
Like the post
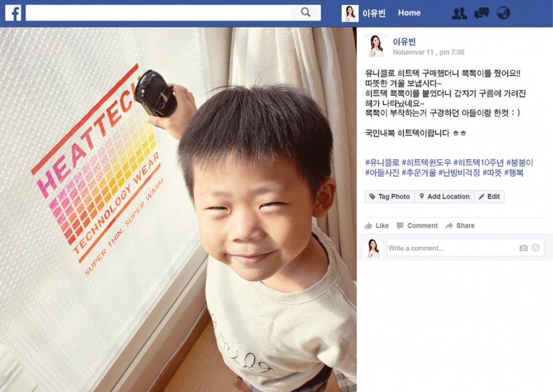377,226
